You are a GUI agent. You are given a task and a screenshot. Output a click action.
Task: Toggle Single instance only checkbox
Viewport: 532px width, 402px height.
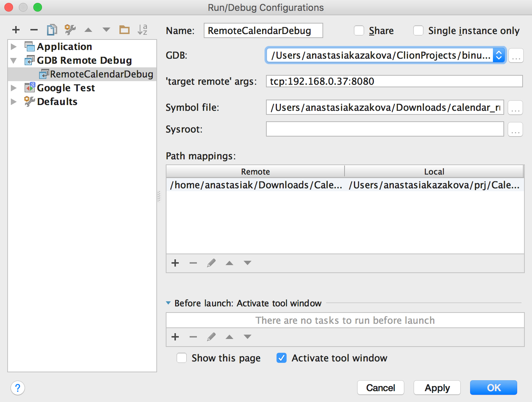(418, 31)
